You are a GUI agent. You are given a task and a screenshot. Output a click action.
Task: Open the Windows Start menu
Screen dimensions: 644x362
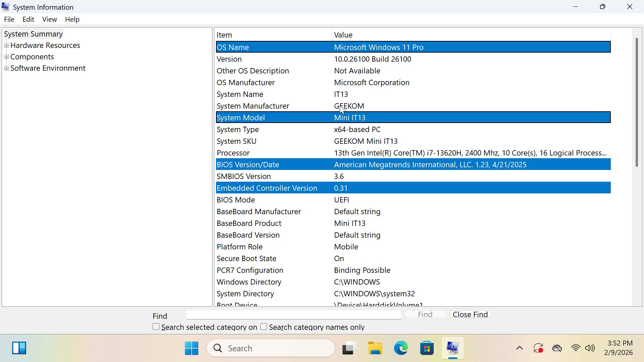tap(192, 348)
